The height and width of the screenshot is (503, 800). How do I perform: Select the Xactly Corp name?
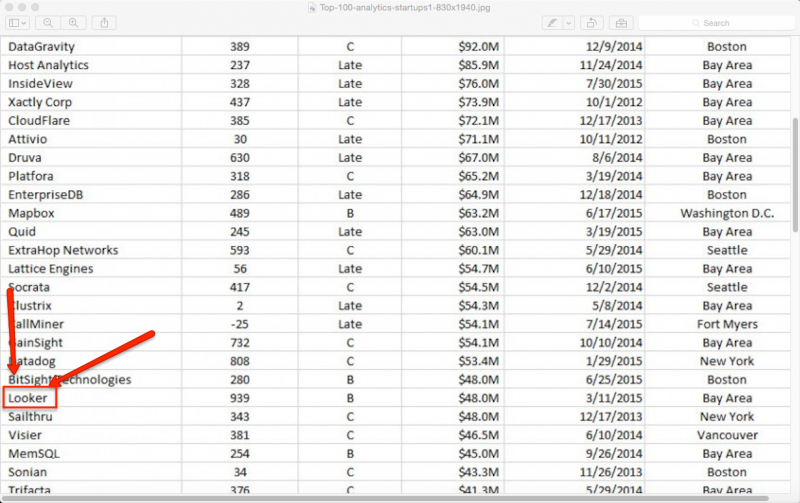click(40, 102)
